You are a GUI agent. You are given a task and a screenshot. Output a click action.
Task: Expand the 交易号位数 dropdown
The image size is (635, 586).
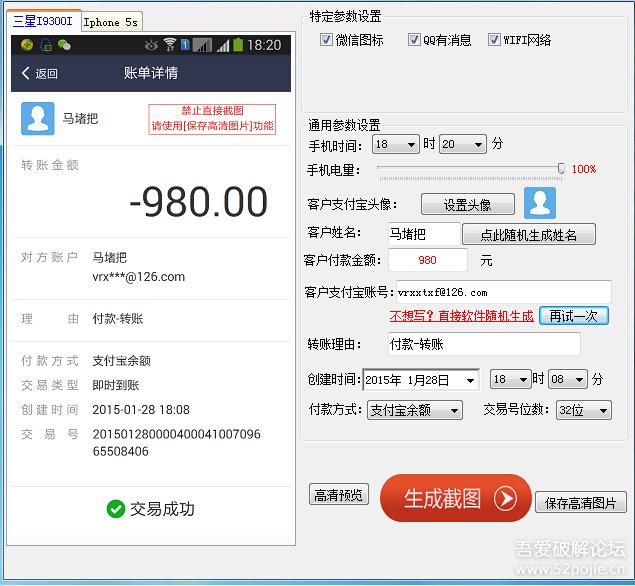point(584,410)
